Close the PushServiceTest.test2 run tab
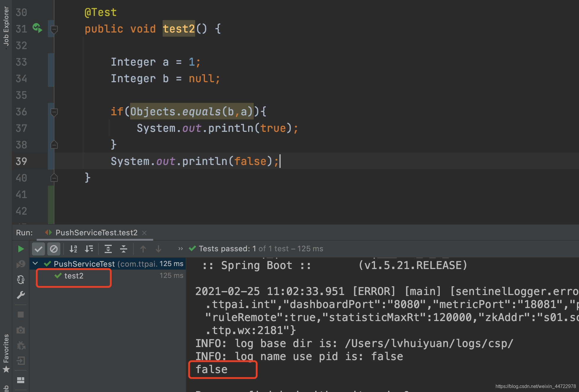This screenshot has height=392, width=579. click(x=144, y=233)
